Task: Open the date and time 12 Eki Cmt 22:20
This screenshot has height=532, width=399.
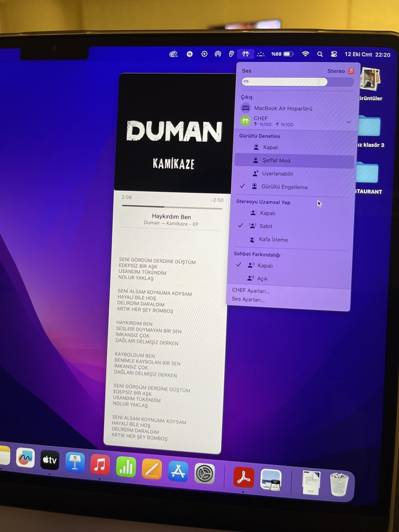Action: click(367, 54)
